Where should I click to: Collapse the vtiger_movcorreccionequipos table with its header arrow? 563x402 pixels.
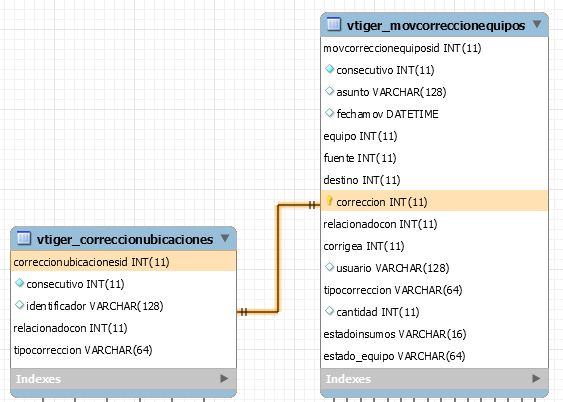click(x=537, y=24)
